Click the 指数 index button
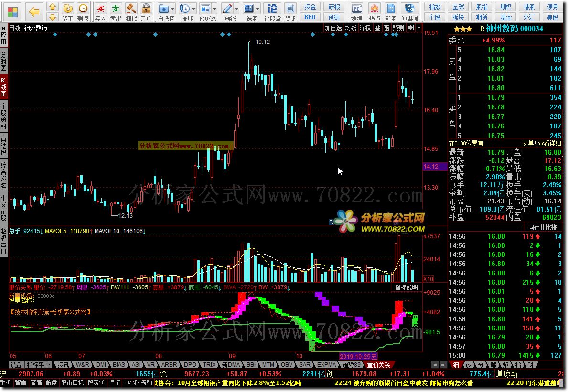The height and width of the screenshot is (392, 569). (435, 7)
